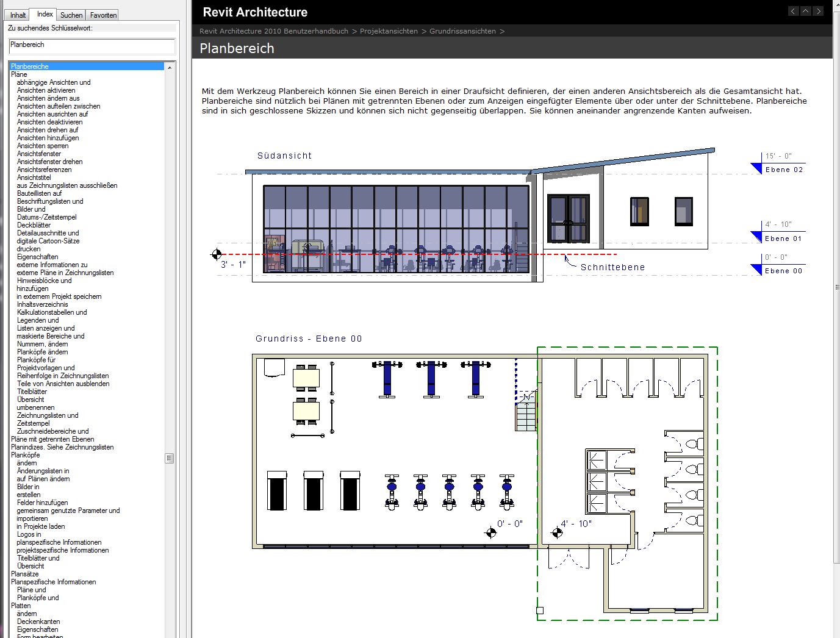Screen dimensions: 840x638
Task: Select index entry Ansichten ändern aus
Action: [48, 98]
